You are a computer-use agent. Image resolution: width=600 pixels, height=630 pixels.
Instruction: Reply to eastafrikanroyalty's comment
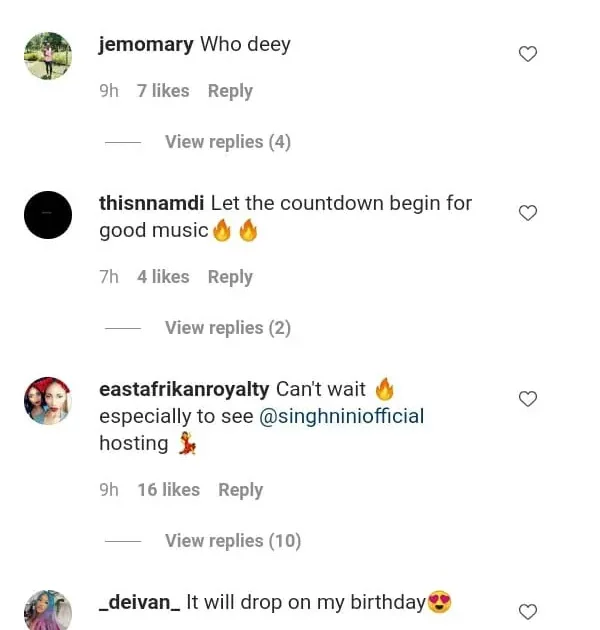pyautogui.click(x=240, y=490)
